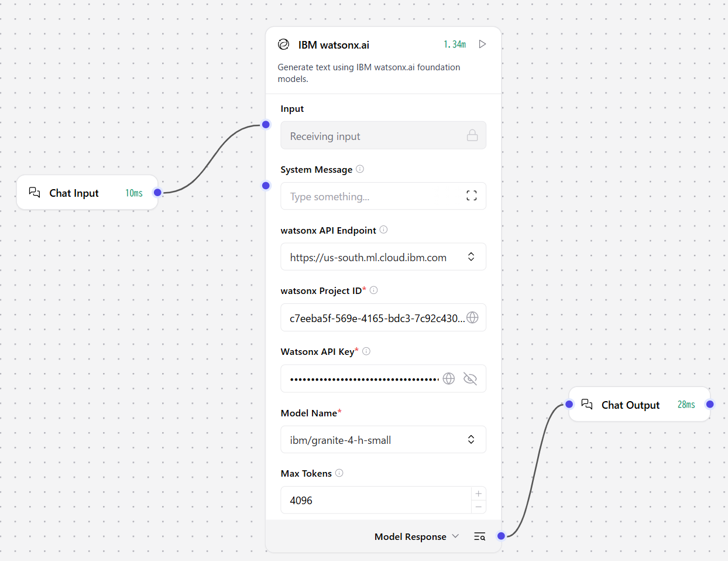
Task: Click the 10ms duration on Chat Input
Action: pos(134,193)
